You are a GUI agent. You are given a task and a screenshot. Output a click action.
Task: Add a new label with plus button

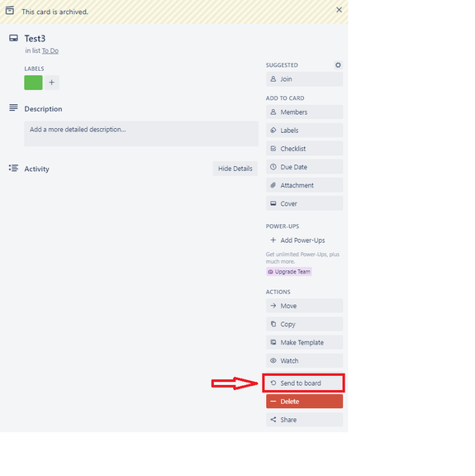click(x=51, y=83)
